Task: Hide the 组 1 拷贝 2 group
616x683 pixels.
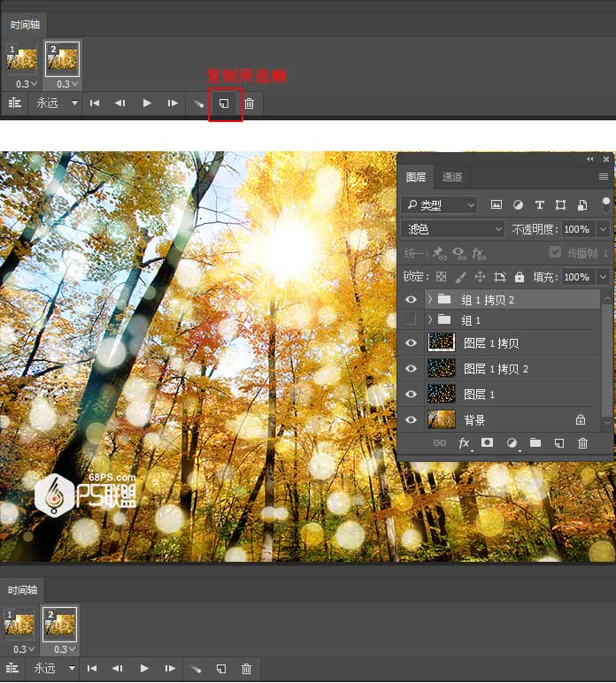Action: (411, 300)
